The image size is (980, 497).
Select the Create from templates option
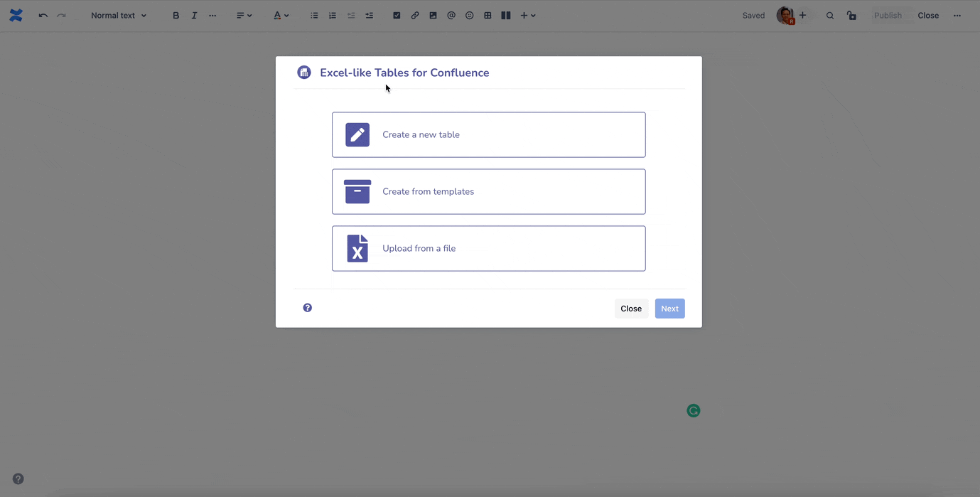pyautogui.click(x=488, y=191)
